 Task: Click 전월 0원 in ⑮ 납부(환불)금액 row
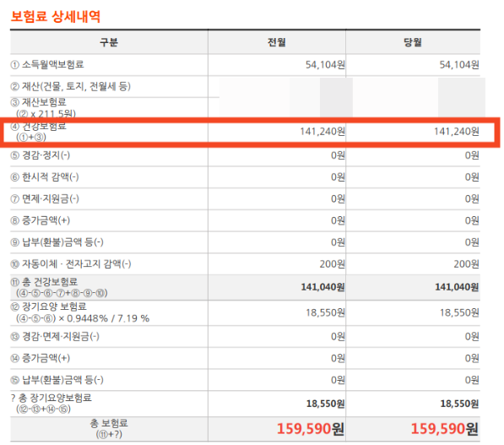pos(338,380)
